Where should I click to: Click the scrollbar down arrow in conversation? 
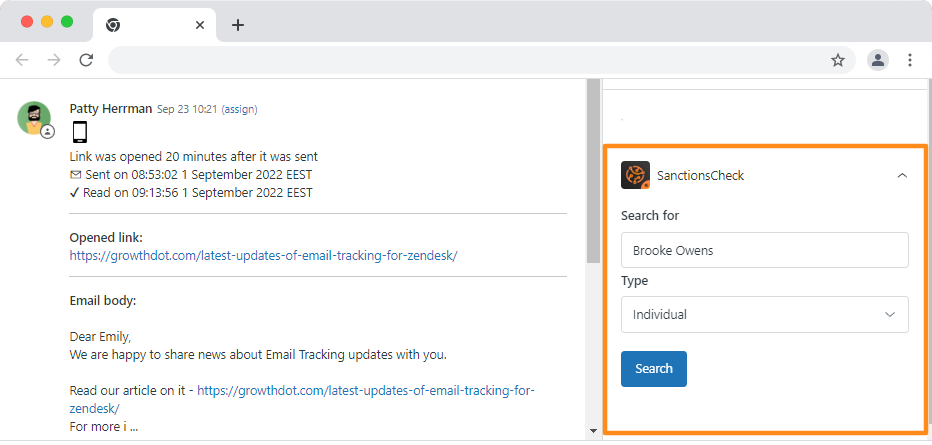(x=593, y=431)
